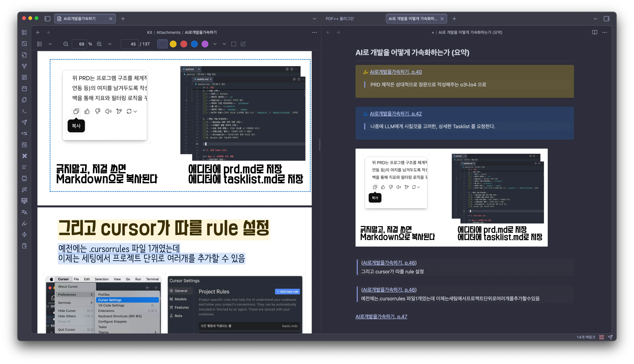This screenshot has width=634, height=364.
Task: Open new tab in right pane
Action: 454,19
